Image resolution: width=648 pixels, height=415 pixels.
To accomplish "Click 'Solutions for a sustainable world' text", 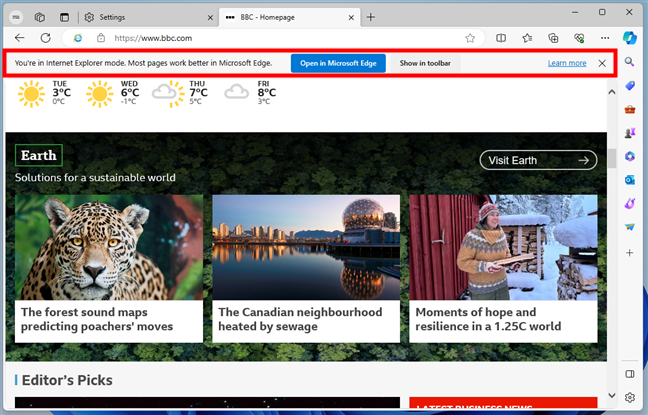I will coord(95,177).
